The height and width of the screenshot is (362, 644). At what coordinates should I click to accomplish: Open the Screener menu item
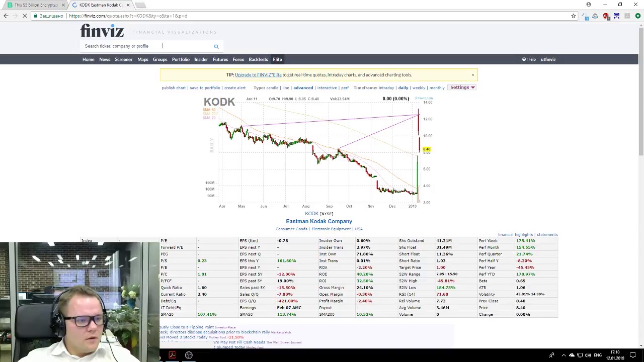point(123,59)
